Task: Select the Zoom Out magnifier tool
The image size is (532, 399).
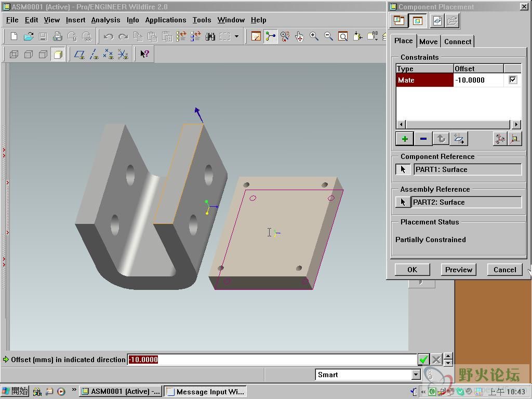Action: (x=328, y=36)
